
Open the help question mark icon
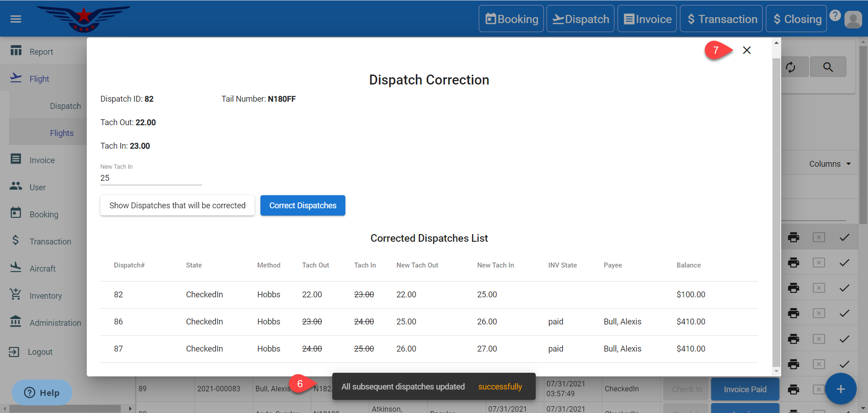point(835,16)
